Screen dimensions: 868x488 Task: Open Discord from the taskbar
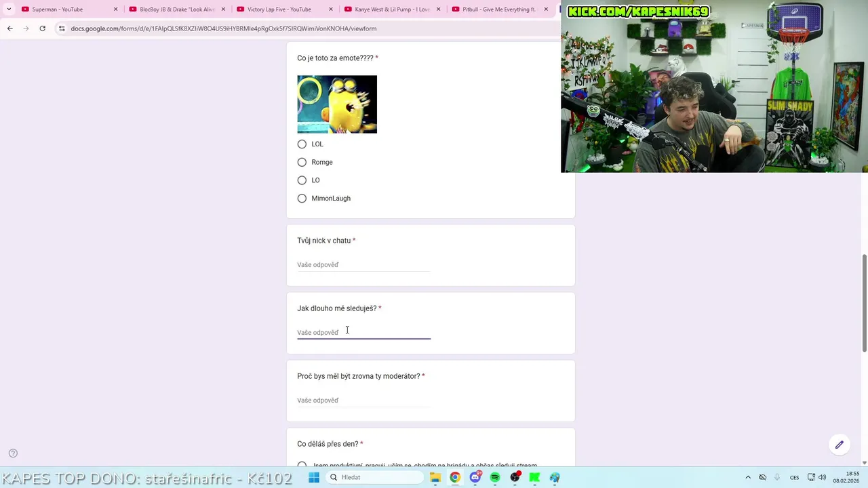[x=475, y=477]
